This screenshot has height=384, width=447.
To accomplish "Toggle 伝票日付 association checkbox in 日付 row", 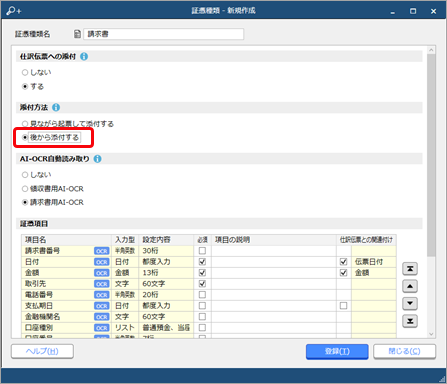I will 344,262.
